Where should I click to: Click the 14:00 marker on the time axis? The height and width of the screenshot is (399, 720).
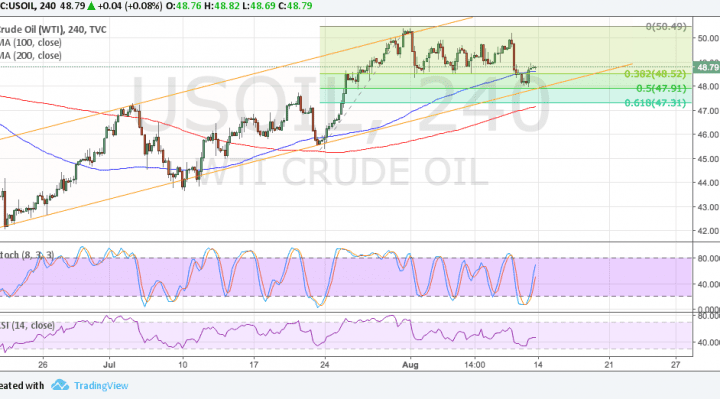point(474,365)
